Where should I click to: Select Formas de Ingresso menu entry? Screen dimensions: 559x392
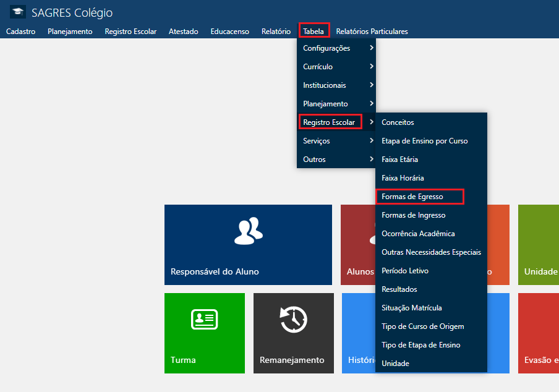tap(413, 215)
